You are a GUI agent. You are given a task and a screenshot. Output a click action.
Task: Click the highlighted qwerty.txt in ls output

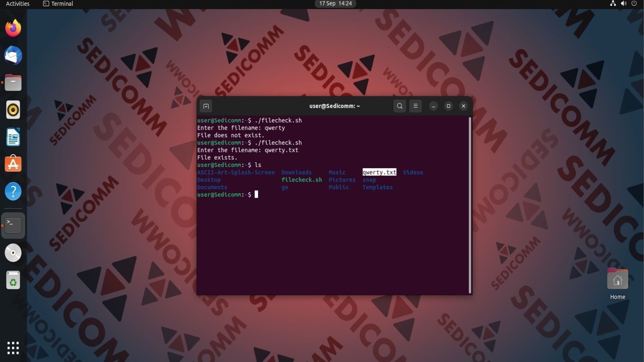click(x=379, y=172)
